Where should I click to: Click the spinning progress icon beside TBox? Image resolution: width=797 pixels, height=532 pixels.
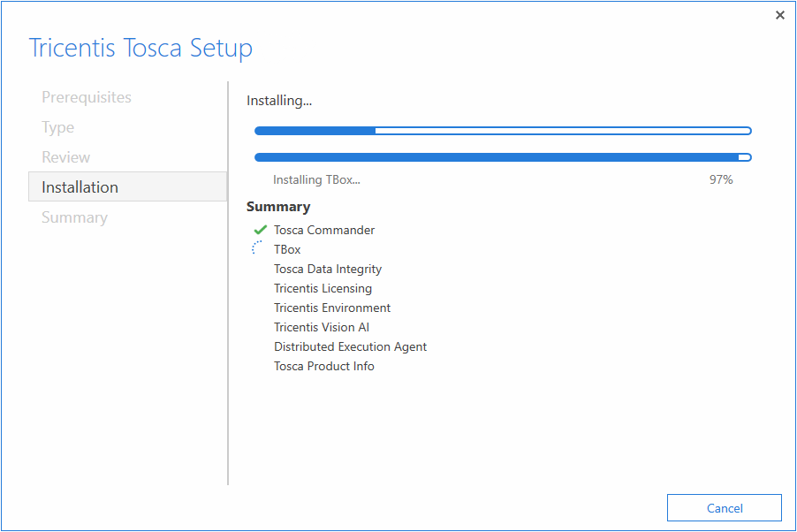click(258, 249)
